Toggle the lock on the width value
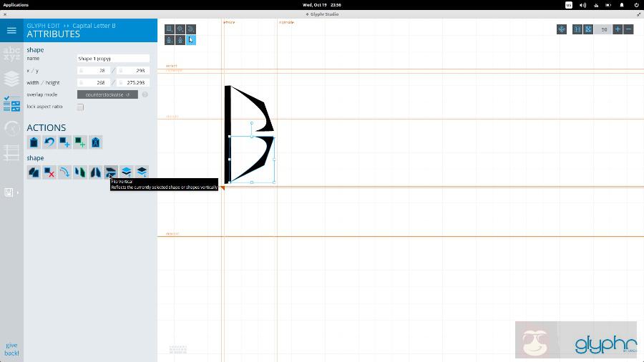Viewport: 644px width, 362px height. [82, 82]
